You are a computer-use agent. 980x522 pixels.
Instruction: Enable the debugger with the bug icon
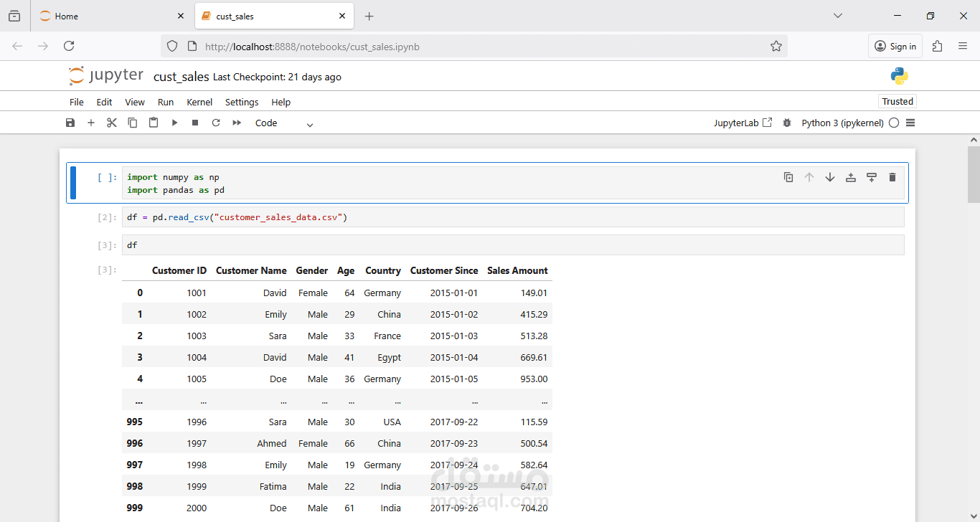[787, 123]
